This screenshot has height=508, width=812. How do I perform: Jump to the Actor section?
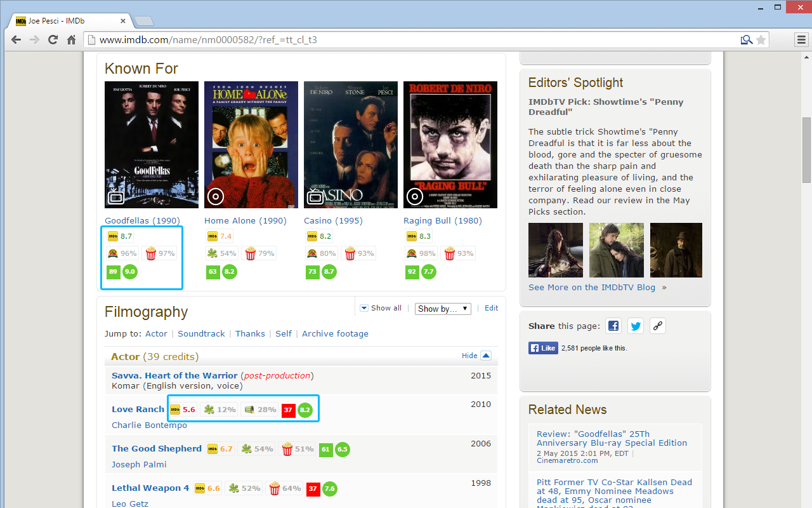point(156,333)
